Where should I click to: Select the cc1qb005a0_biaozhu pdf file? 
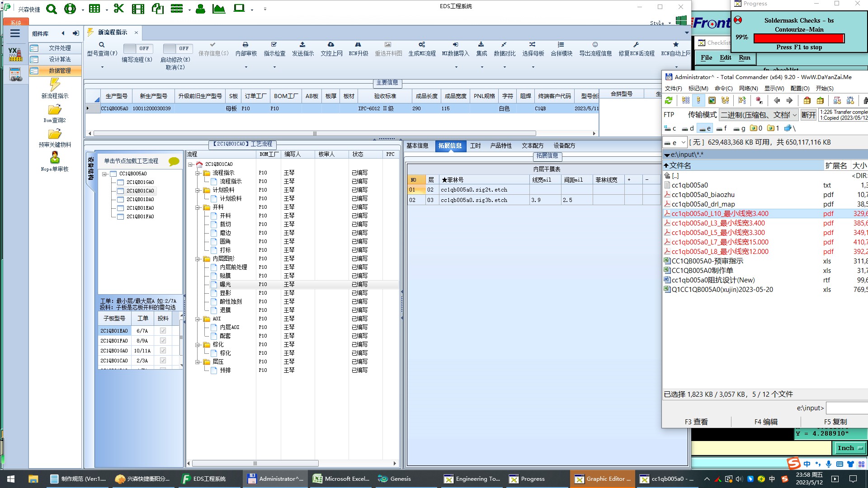(x=703, y=195)
